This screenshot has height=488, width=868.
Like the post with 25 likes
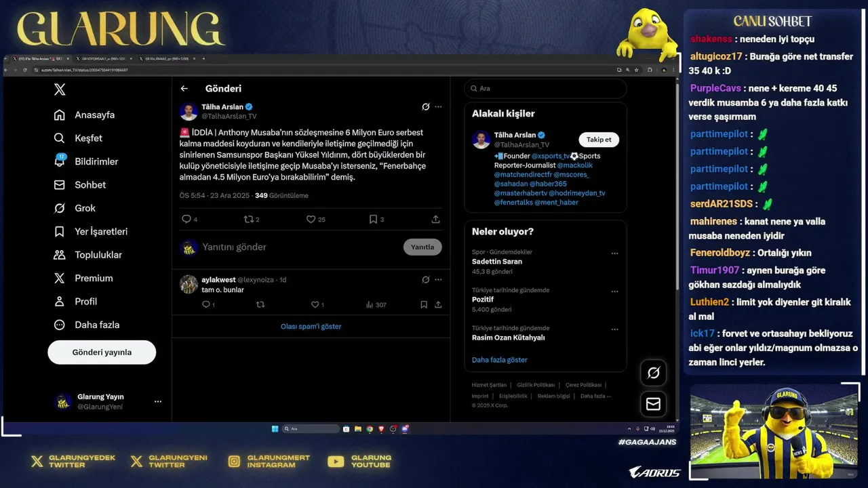pos(315,220)
